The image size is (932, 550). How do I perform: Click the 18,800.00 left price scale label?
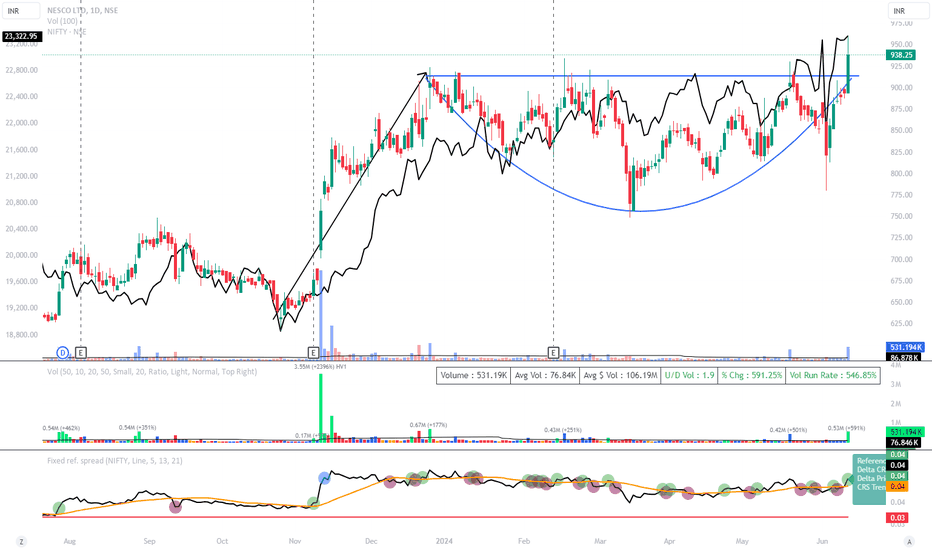pyautogui.click(x=21, y=335)
